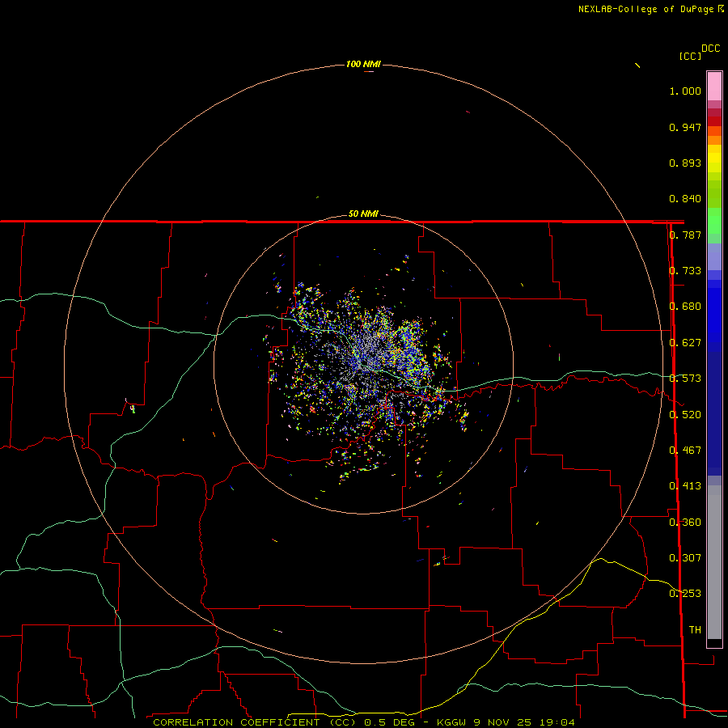Screen dimensions: 728x728
Task: Click the 0.307 legend value
Action: point(685,558)
